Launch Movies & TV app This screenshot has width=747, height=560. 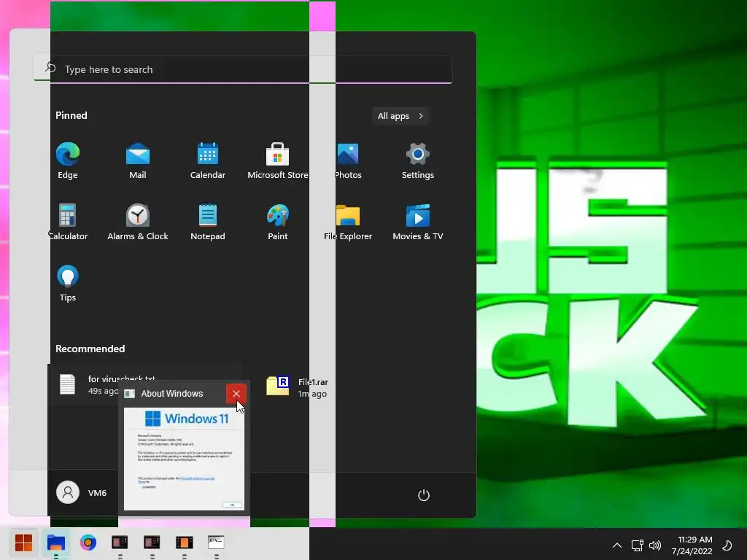(x=418, y=222)
